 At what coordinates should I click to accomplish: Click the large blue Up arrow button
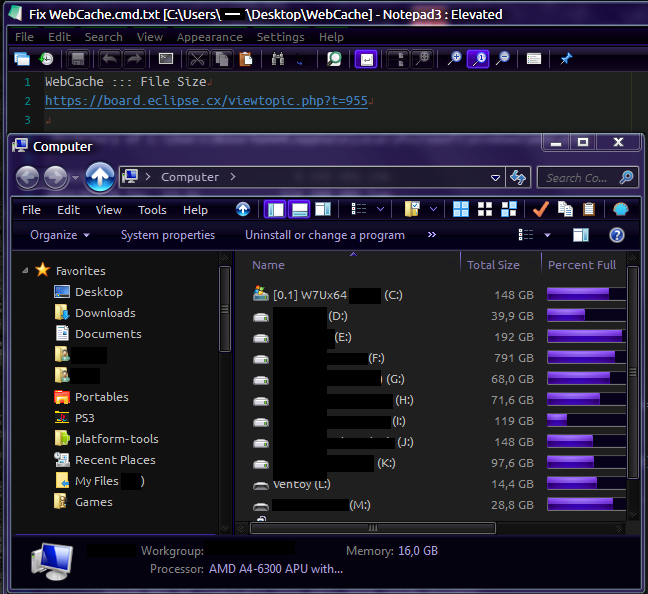[x=100, y=177]
